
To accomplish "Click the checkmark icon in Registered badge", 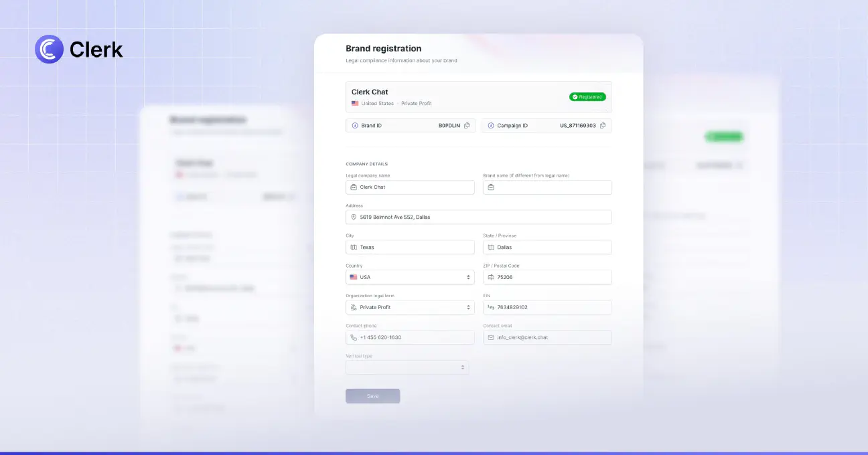I will 575,97.
